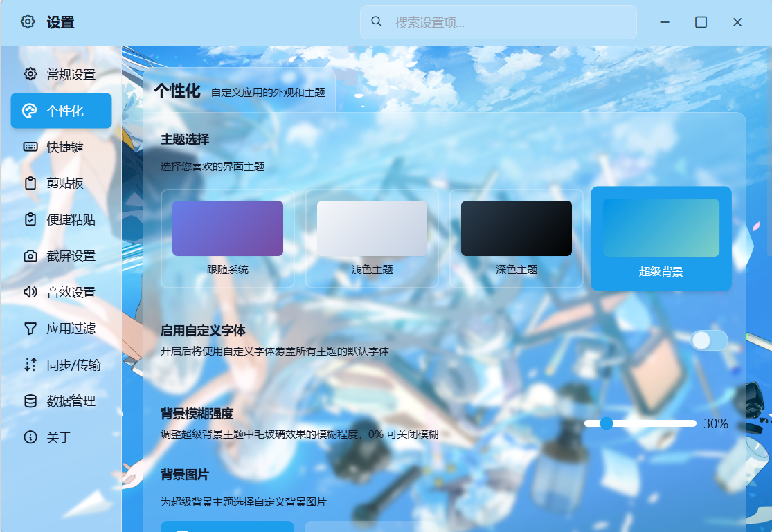Click the settings gear icon in title bar

28,21
